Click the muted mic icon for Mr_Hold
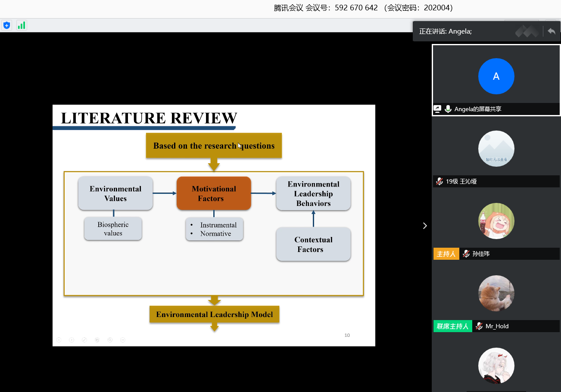561x392 pixels. pyautogui.click(x=479, y=326)
